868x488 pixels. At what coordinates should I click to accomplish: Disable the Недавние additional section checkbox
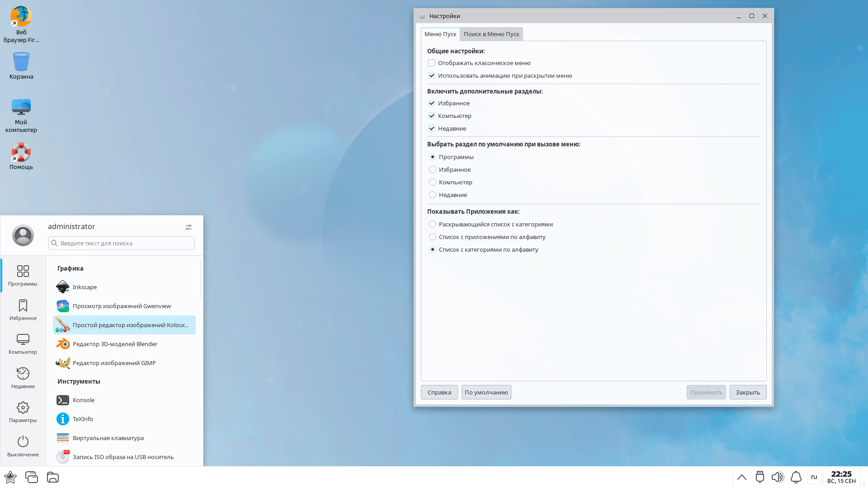[x=432, y=129]
